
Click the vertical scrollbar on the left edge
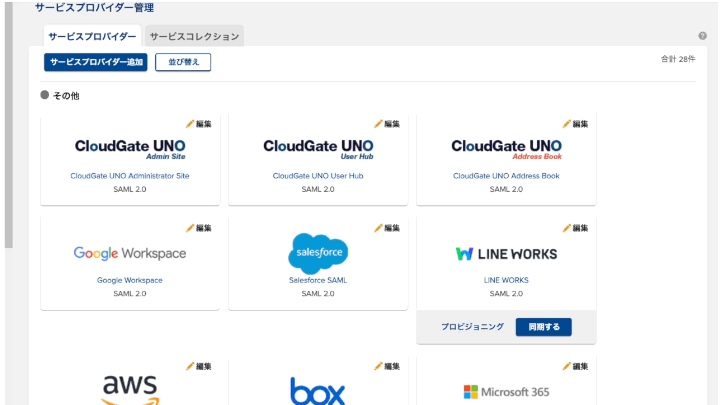(9, 124)
